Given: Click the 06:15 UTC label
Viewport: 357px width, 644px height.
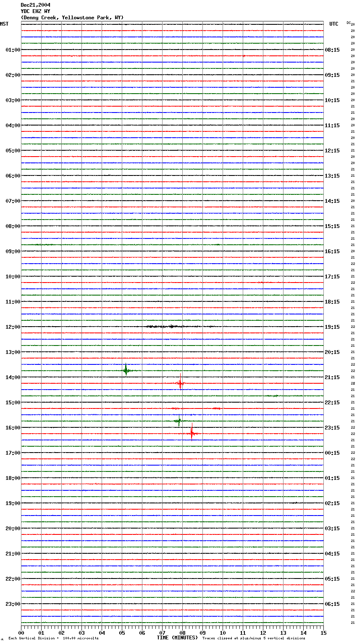Looking at the screenshot, I should click(x=332, y=604).
